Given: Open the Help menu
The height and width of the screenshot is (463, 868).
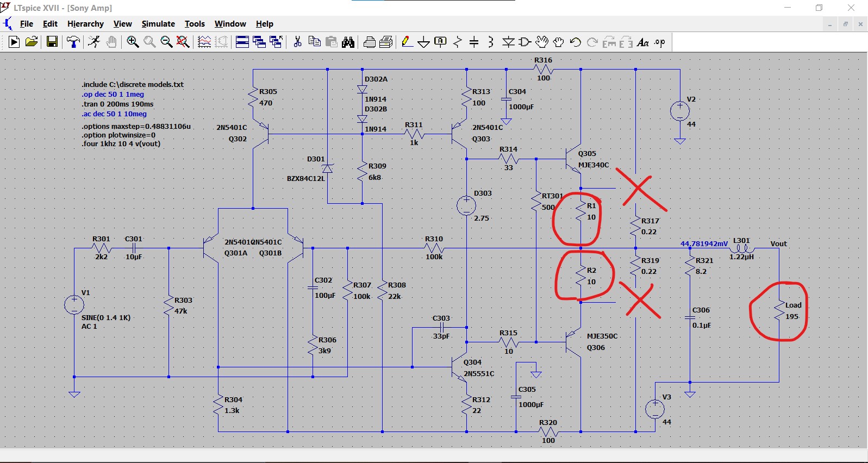Looking at the screenshot, I should click(x=264, y=24).
